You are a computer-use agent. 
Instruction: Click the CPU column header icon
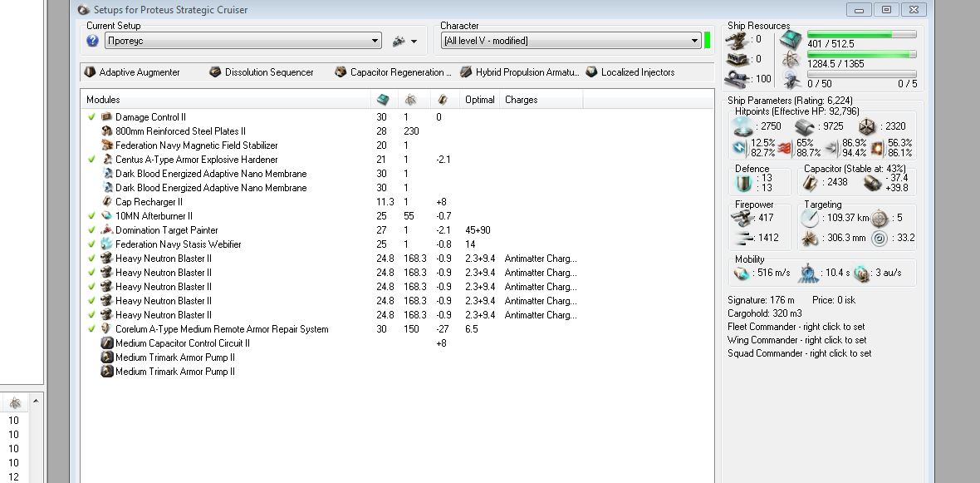click(383, 100)
